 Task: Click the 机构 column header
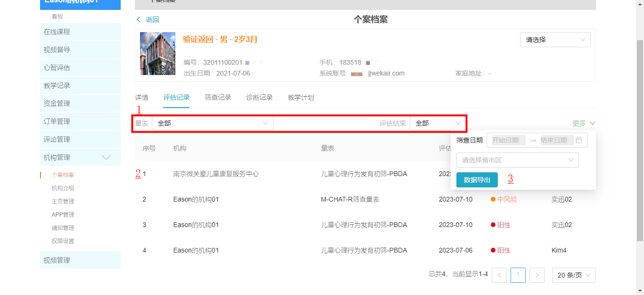tap(180, 148)
